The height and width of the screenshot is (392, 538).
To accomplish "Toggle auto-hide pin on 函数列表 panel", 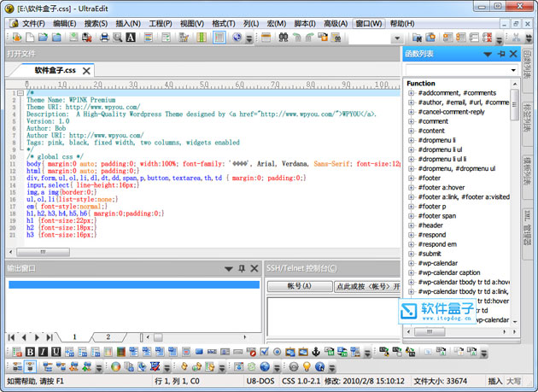I will click(x=501, y=54).
